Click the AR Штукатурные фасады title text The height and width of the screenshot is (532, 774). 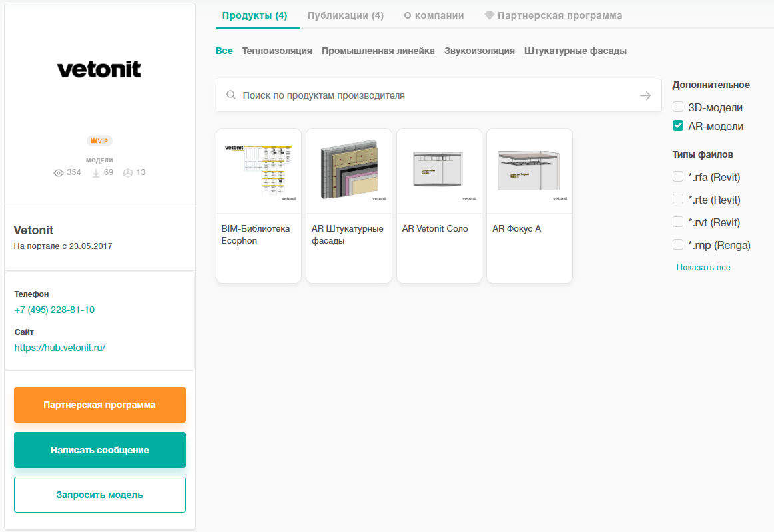click(x=348, y=234)
